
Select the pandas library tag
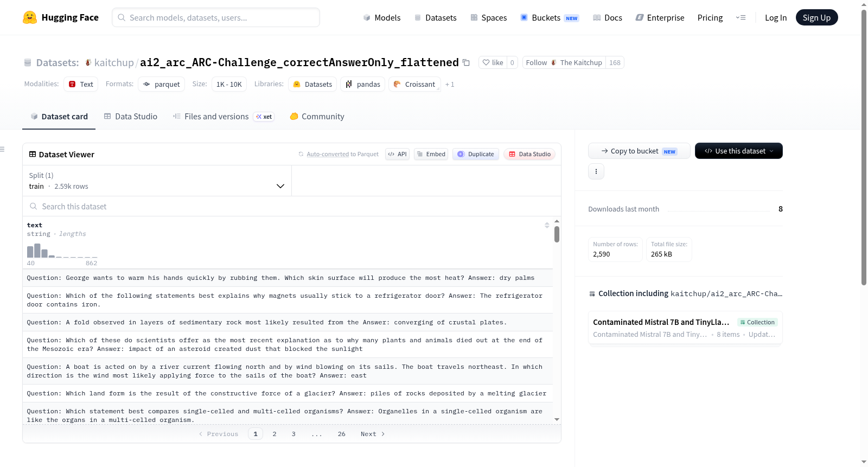click(x=363, y=84)
